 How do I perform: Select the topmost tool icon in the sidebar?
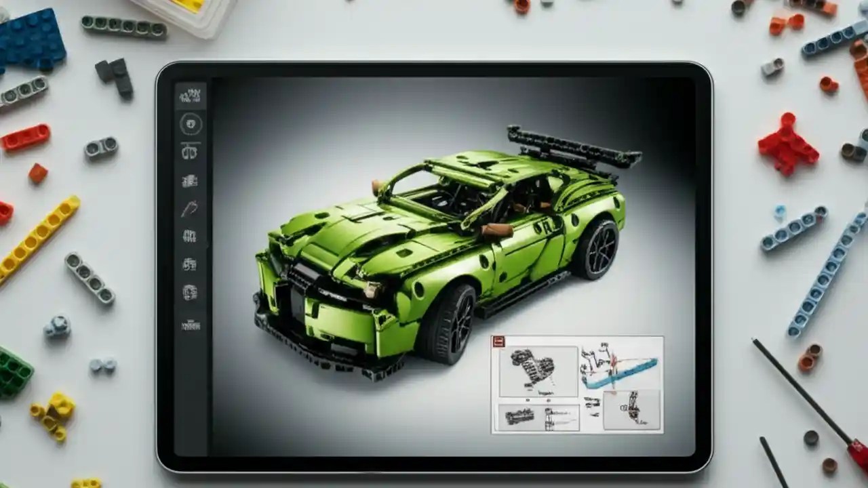192,95
